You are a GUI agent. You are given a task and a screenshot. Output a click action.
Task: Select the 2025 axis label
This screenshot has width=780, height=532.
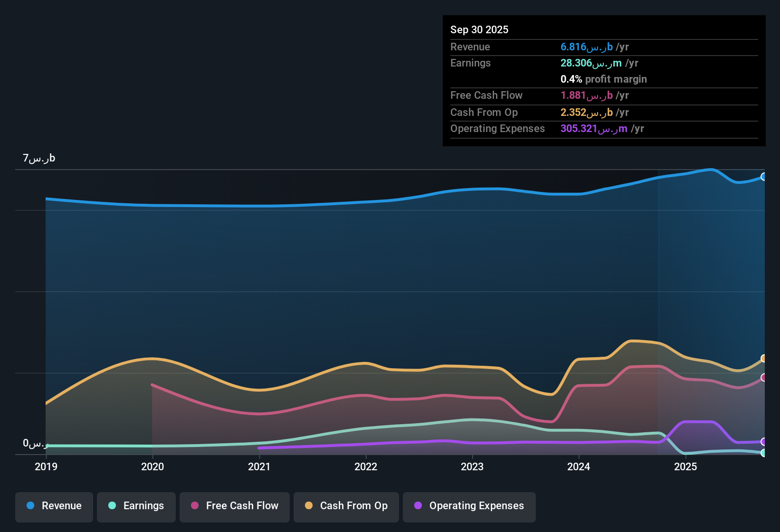pos(685,467)
